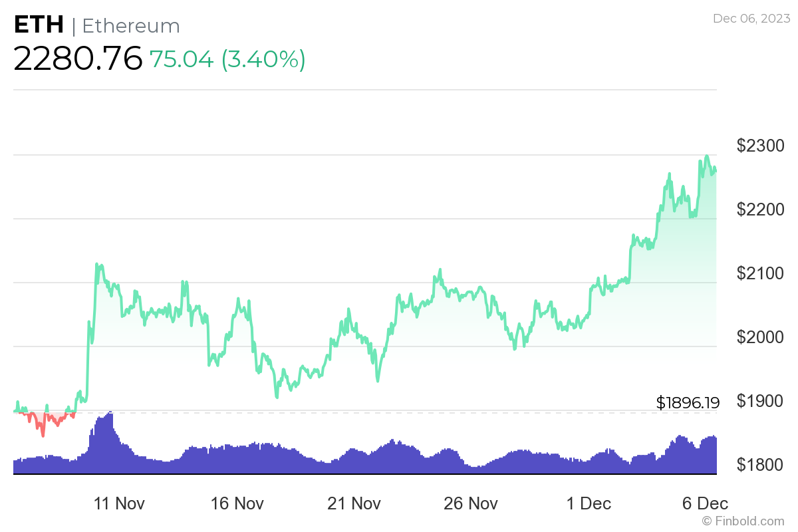
Task: Select the Ethereum name label
Action: click(131, 26)
